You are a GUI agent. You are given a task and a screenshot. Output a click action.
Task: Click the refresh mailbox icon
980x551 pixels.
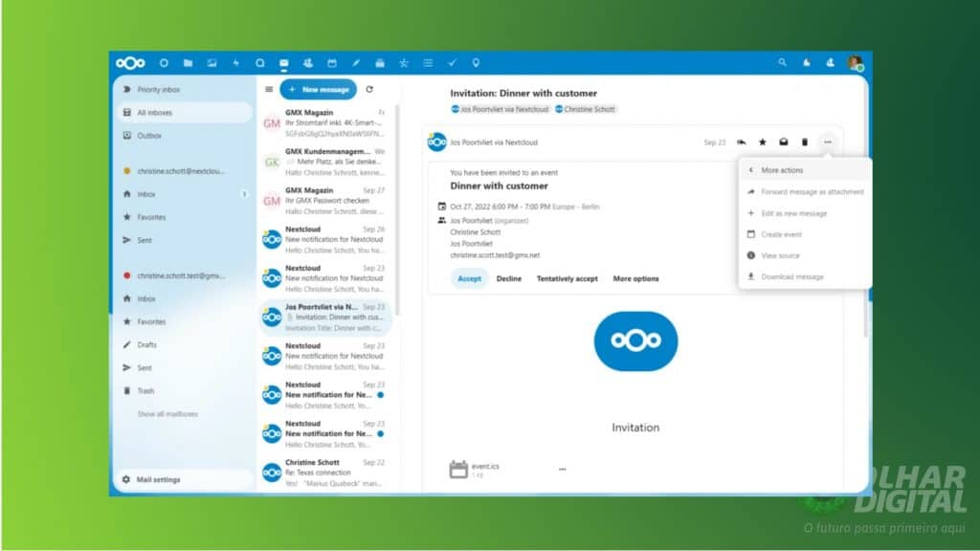369,89
